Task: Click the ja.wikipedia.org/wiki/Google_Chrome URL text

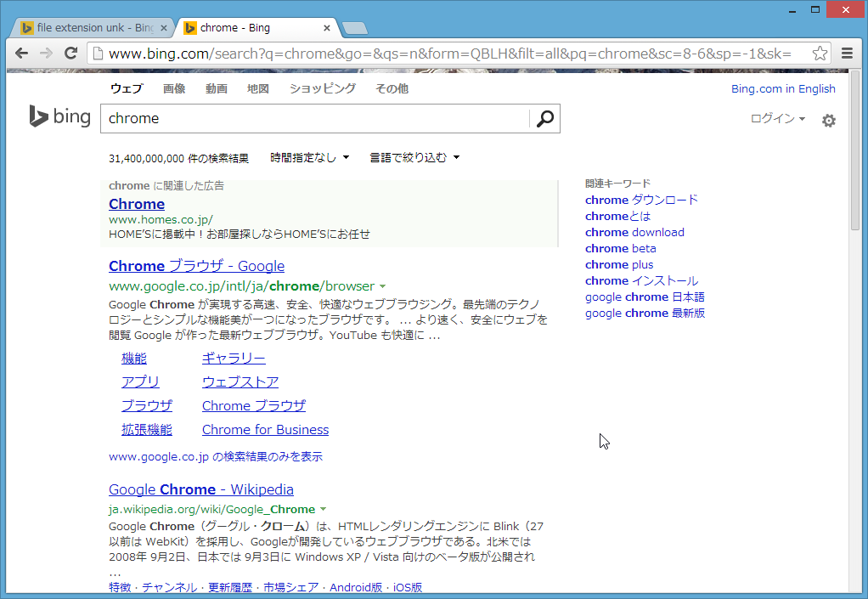Action: [212, 509]
